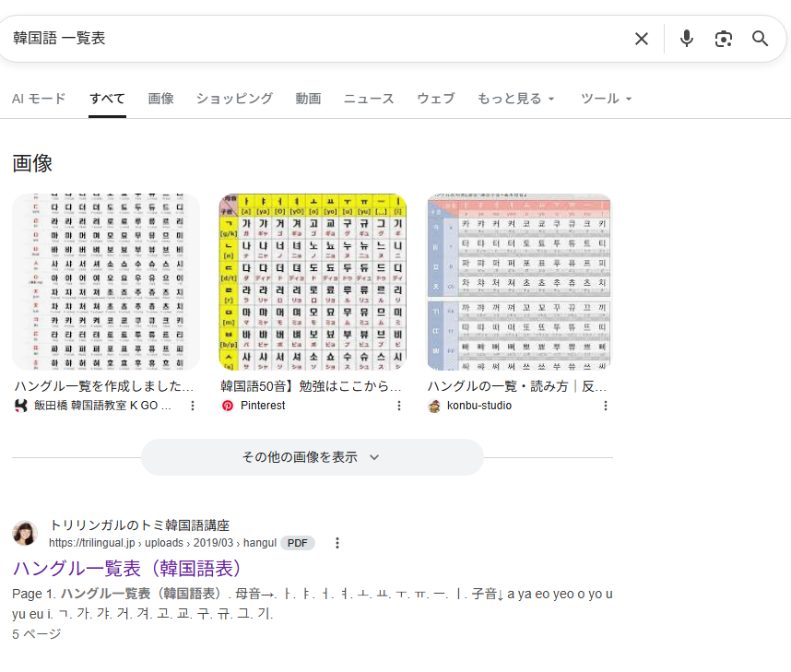
Task: Open the blue and red hangul chart thumbnail
Action: (x=519, y=282)
